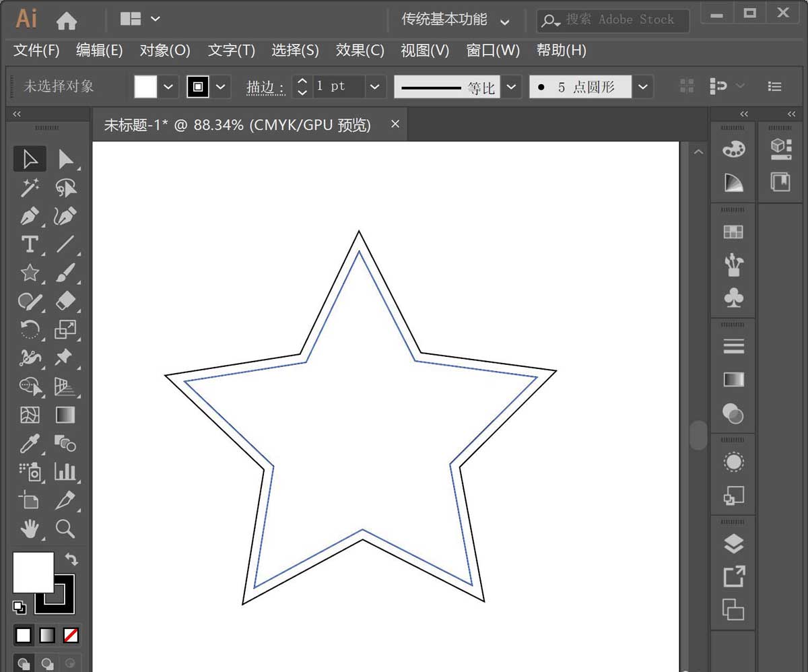
Task: Open the Swatches panel
Action: (x=733, y=232)
